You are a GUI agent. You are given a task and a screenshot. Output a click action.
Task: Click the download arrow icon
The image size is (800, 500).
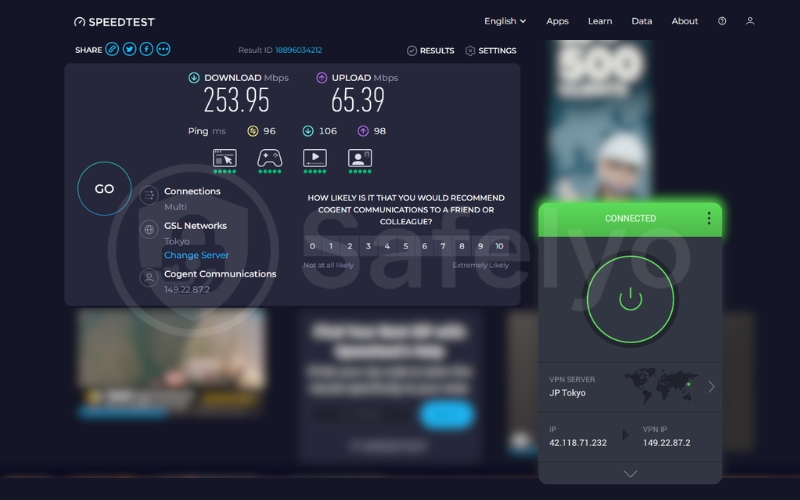pos(194,78)
